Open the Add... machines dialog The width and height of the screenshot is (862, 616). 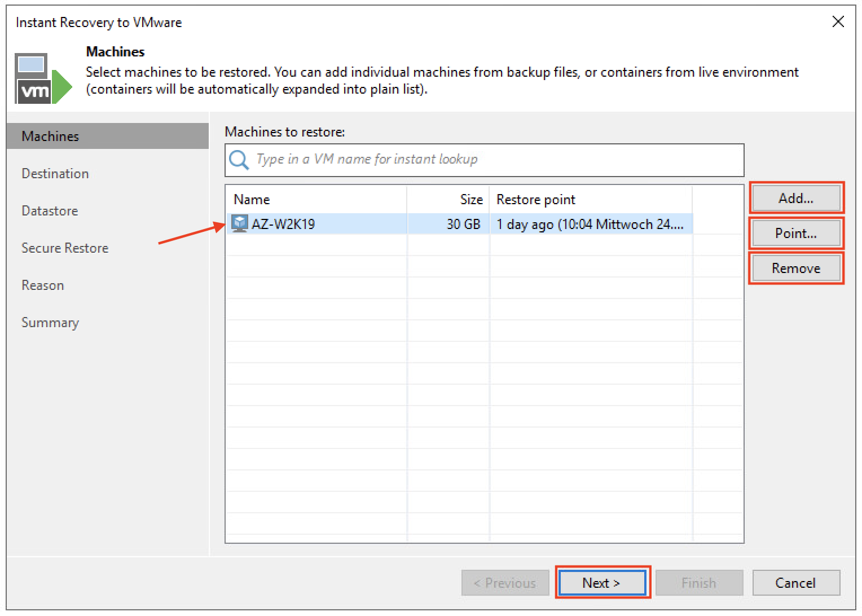pos(796,198)
